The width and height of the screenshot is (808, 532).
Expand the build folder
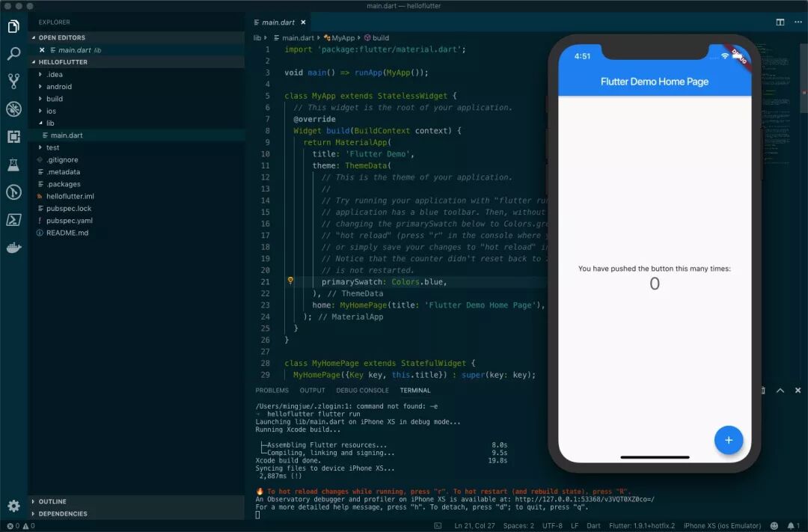(x=137, y=99)
